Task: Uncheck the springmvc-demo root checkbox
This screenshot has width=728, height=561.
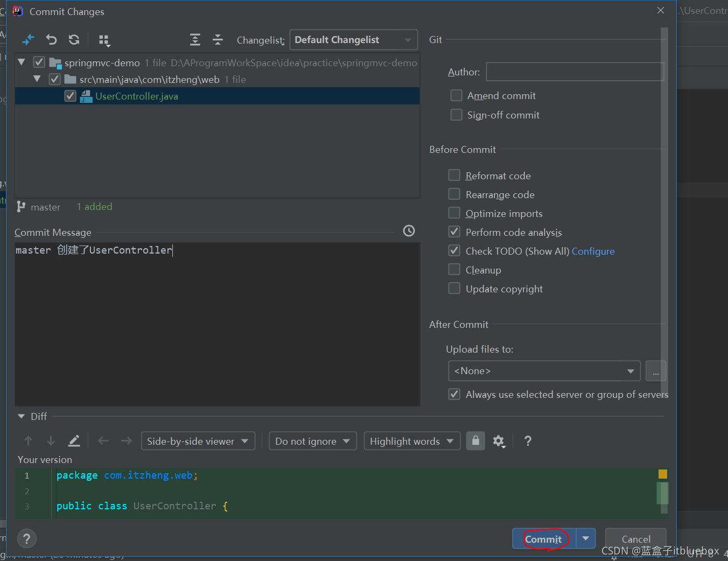Action: pos(39,62)
